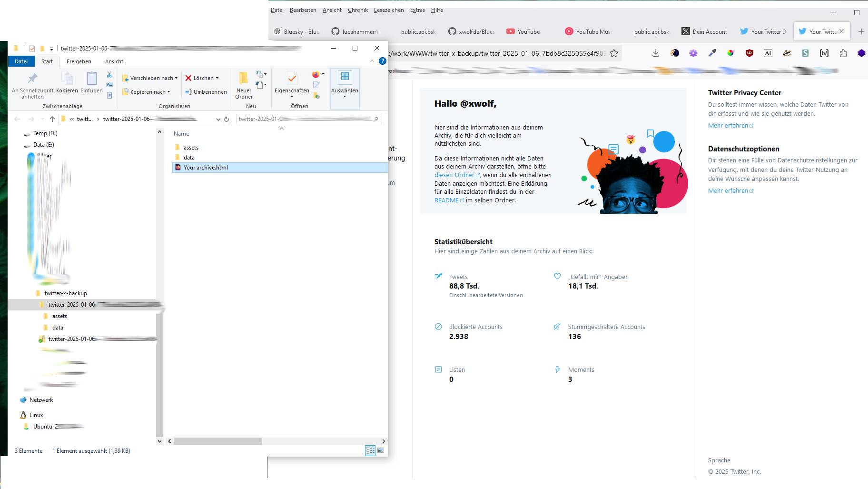Click the uBlock Origin shield icon
The width and height of the screenshot is (868, 489).
coord(750,53)
